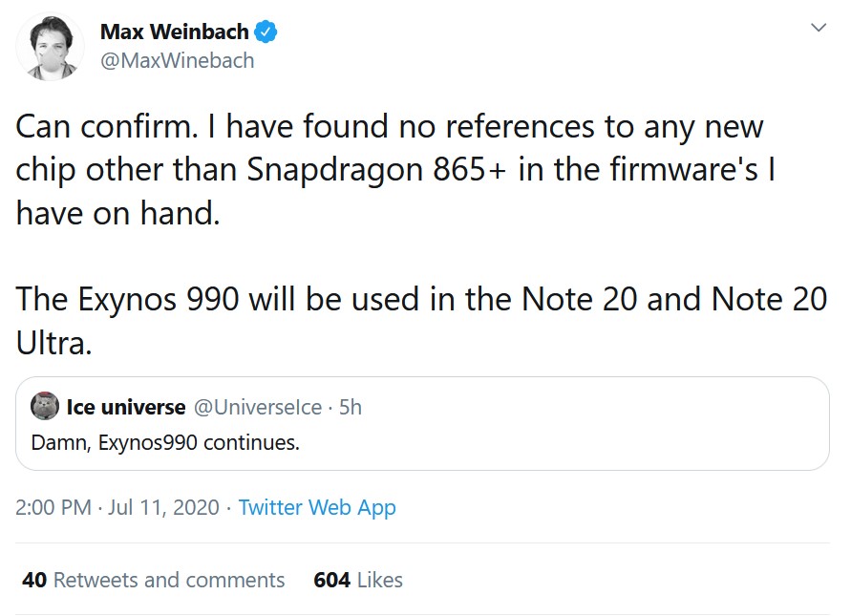Visit the @MaxWinebach handle link

(x=178, y=60)
